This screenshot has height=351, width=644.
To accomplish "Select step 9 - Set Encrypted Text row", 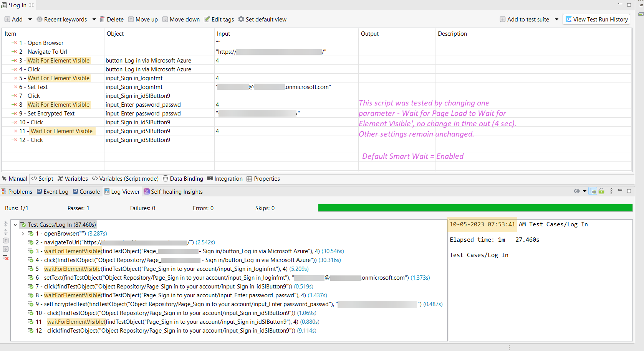I will (317, 114).
